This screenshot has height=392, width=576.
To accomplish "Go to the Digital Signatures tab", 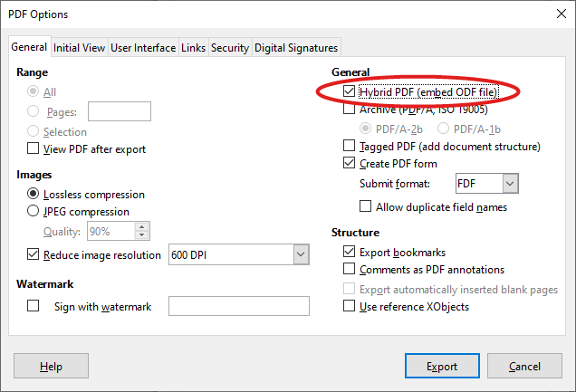I will click(x=296, y=48).
